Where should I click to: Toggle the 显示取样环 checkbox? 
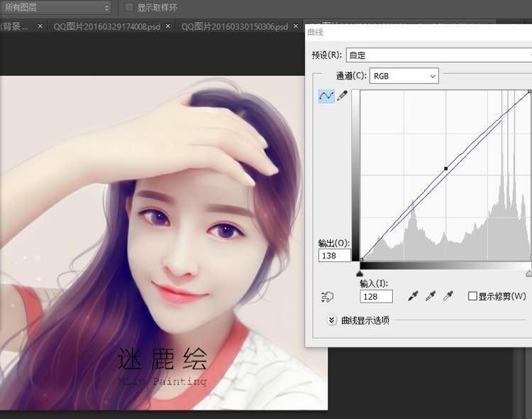click(129, 8)
